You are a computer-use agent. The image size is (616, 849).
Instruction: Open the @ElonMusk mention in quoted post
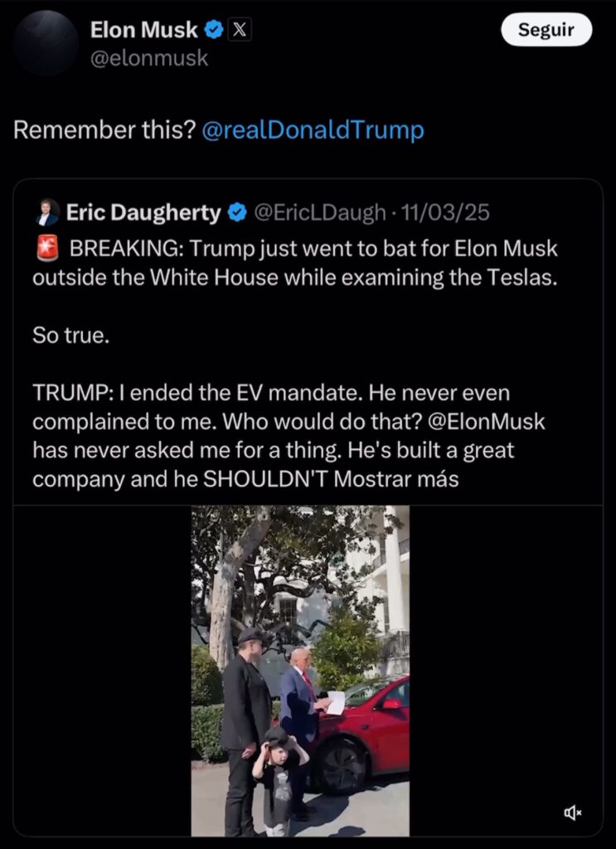tap(486, 422)
